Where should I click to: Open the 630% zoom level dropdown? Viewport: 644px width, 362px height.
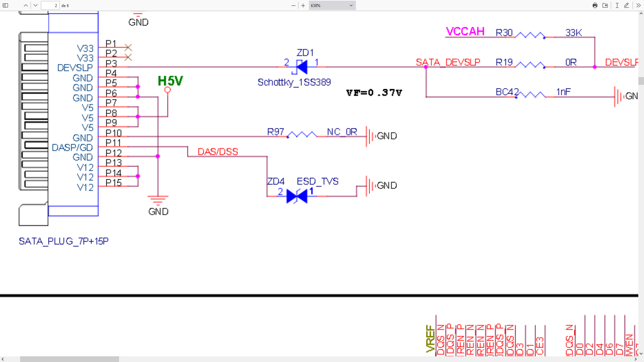(x=332, y=5)
